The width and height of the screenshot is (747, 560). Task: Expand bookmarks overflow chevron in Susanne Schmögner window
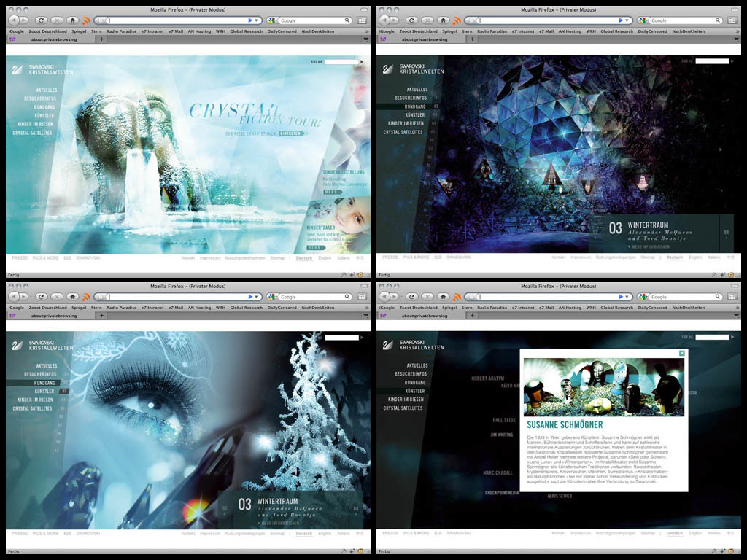coord(738,308)
